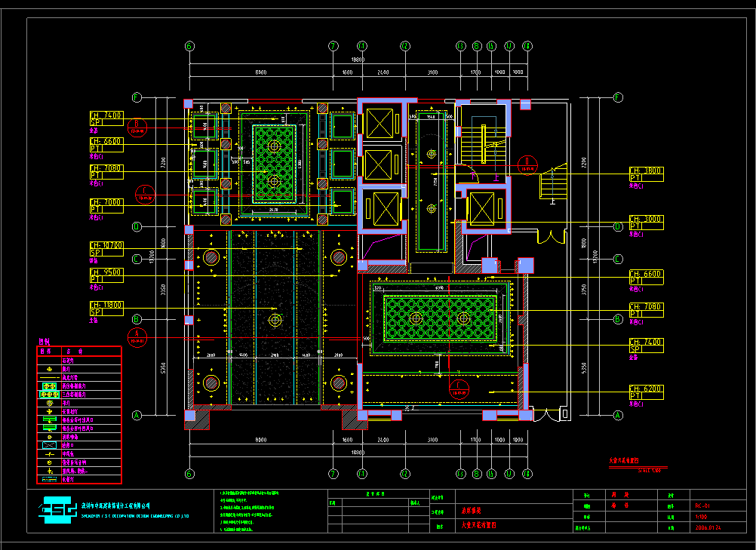Click the CH: 7400 CP1 ceiling tag

pos(106,118)
